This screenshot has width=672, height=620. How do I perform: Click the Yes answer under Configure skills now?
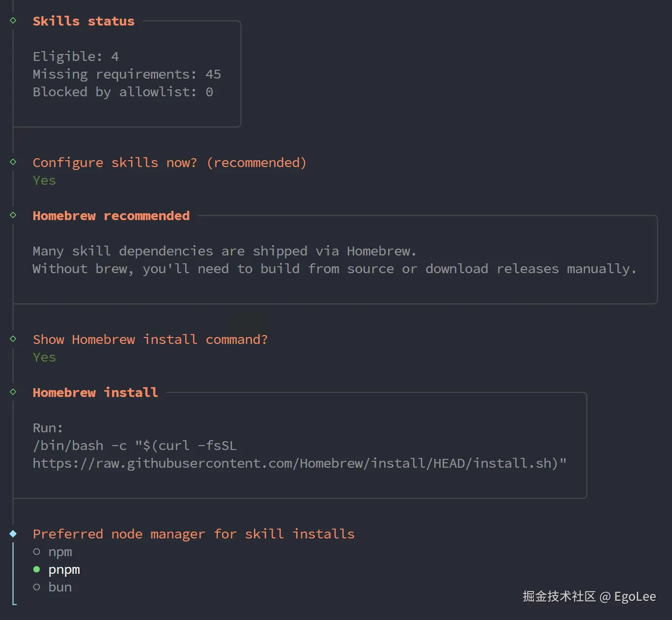pos(44,180)
